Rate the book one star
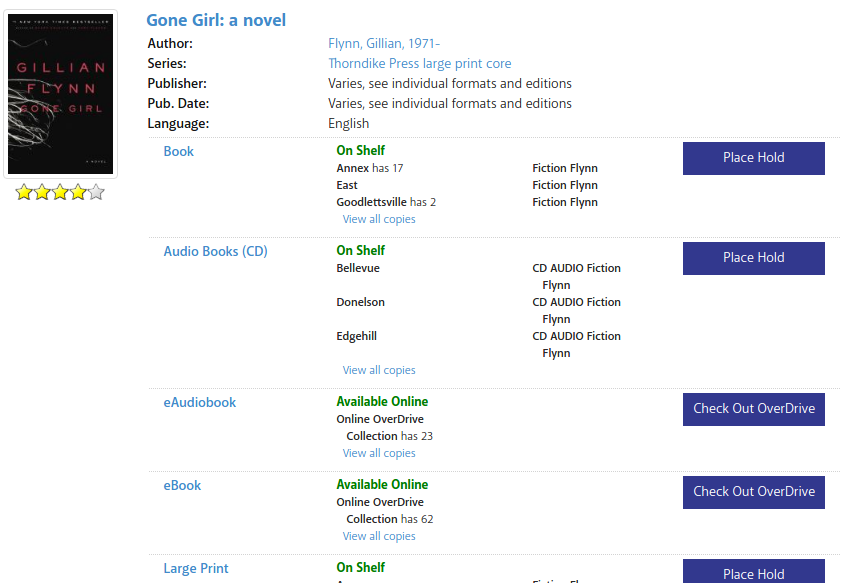This screenshot has height=583, width=847. (x=24, y=192)
